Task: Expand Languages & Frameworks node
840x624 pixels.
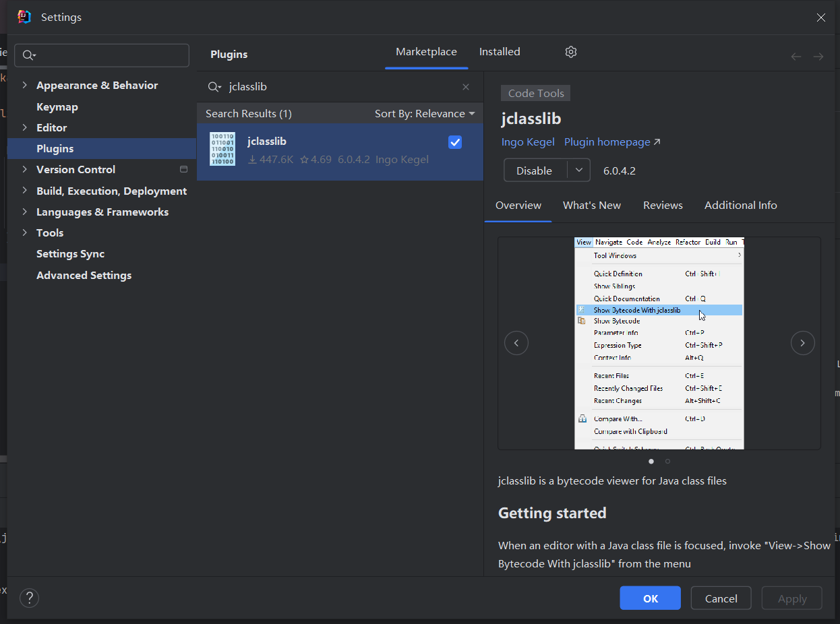Action: (25, 212)
